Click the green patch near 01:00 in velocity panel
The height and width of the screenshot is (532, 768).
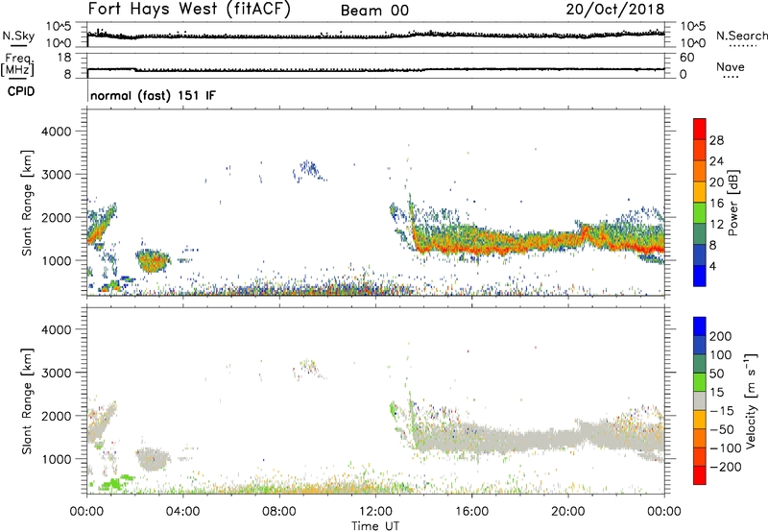pos(115,483)
